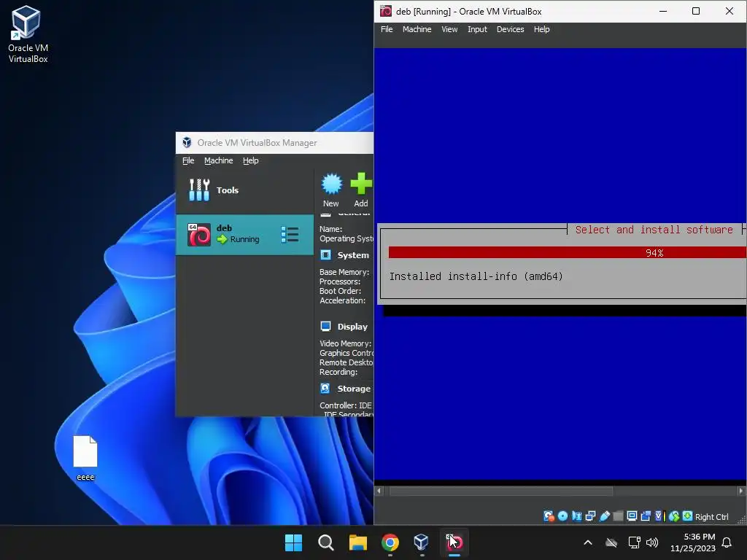
Task: Open the Storage section in Manager details
Action: (354, 389)
